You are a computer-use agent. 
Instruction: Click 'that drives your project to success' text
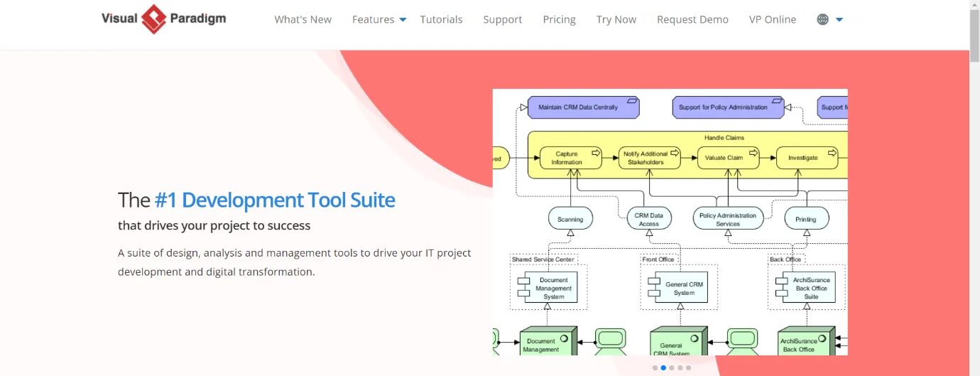[x=214, y=226]
